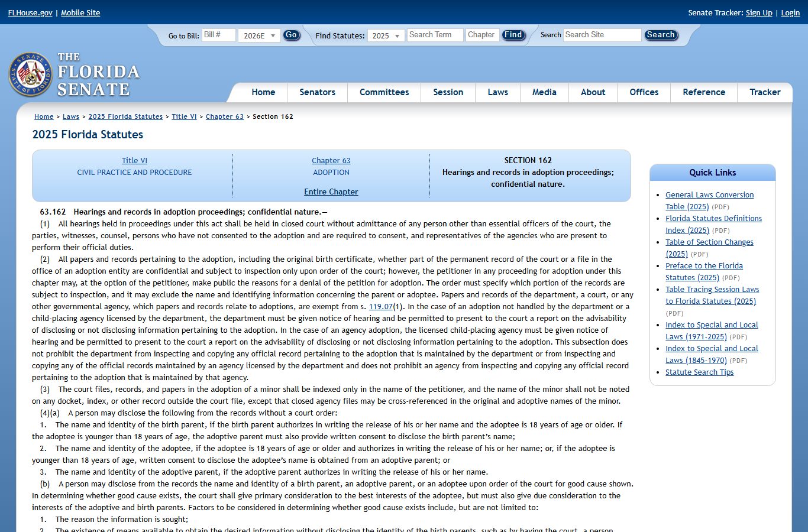Follow the Mobile Site link
This screenshot has height=532, width=808.
tap(80, 12)
